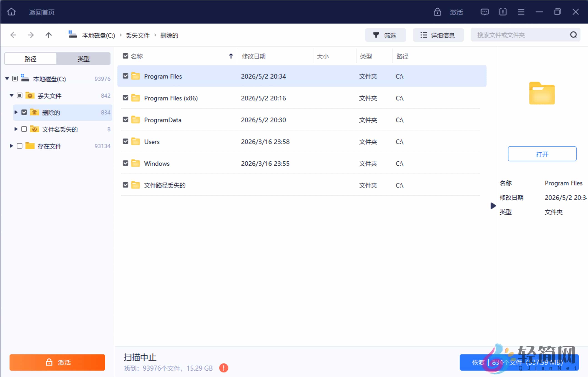Screen dimensions: 588x377
Task: Collapse the 本地磁盘(C:) tree node
Action: pyautogui.click(x=7, y=79)
